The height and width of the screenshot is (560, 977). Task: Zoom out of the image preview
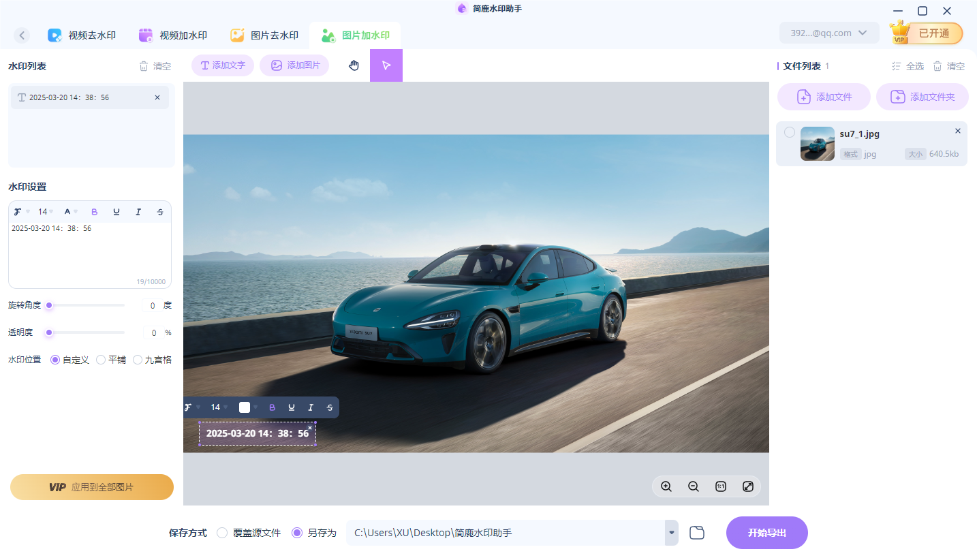click(x=694, y=486)
